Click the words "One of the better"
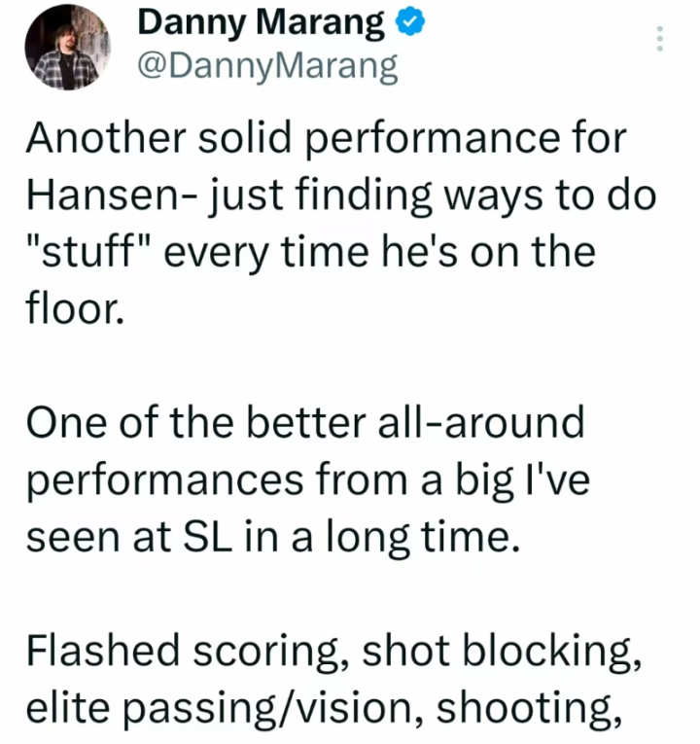 pos(196,423)
